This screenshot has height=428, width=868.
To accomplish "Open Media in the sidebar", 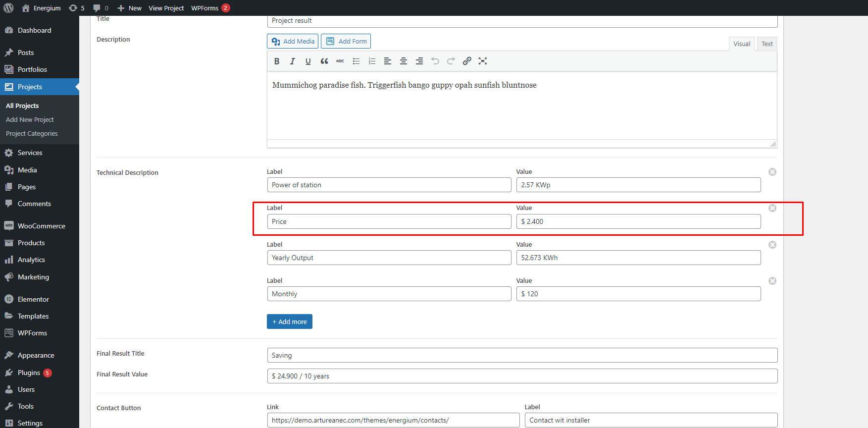I will [x=40, y=170].
